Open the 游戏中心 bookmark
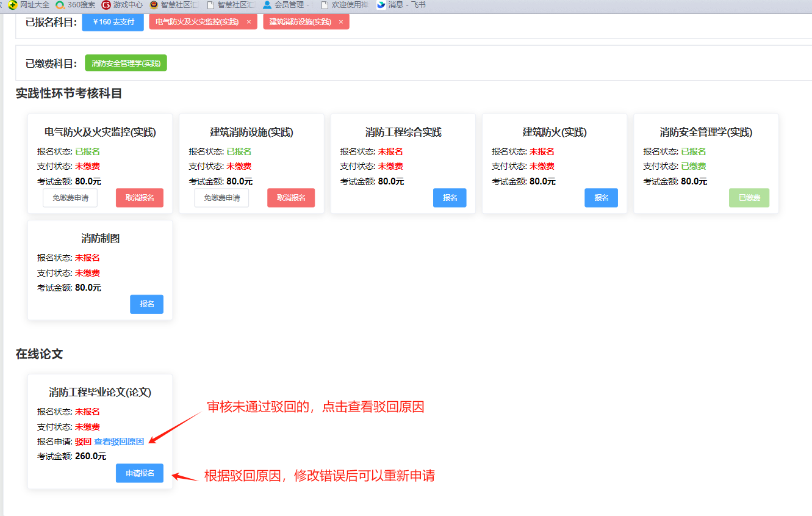 (x=123, y=5)
